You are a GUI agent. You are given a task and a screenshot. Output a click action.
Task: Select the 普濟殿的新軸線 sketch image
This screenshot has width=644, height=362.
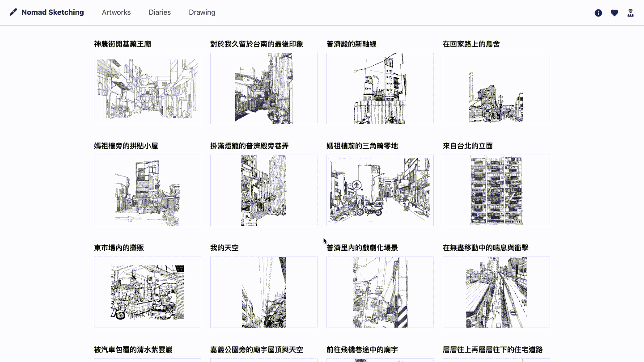(380, 88)
